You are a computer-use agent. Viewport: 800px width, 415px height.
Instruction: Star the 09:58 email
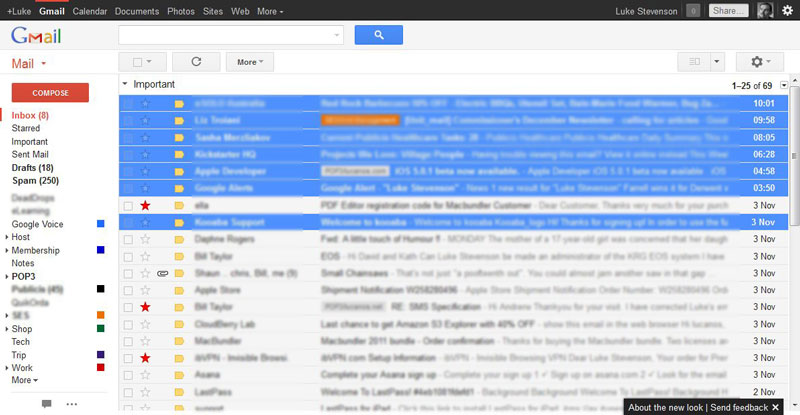[145, 120]
